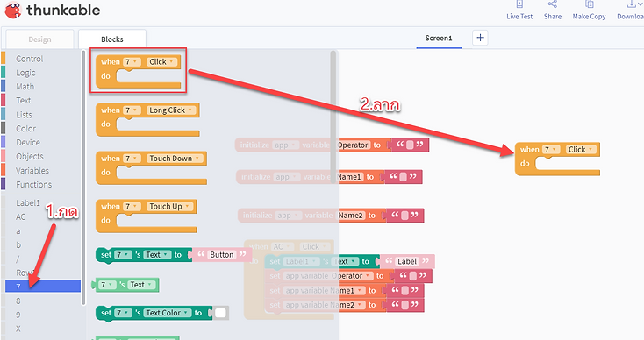Select the set app variable Name1 block
The height and width of the screenshot is (340, 644).
tap(344, 290)
